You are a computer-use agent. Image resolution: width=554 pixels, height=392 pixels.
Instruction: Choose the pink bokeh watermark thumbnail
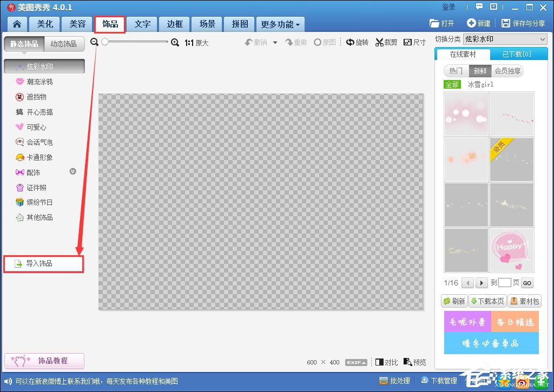[x=466, y=114]
